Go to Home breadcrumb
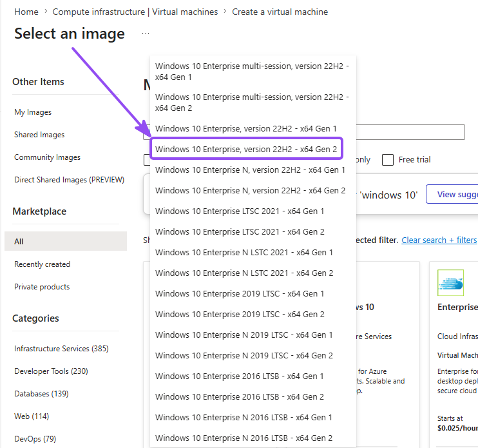Image resolution: width=478 pixels, height=448 pixels. click(26, 12)
